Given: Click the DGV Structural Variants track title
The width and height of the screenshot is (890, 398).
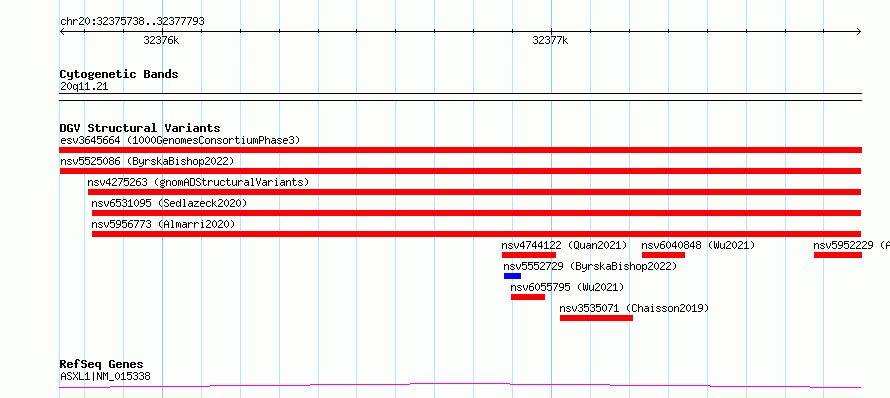Looking at the screenshot, I should point(140,128).
